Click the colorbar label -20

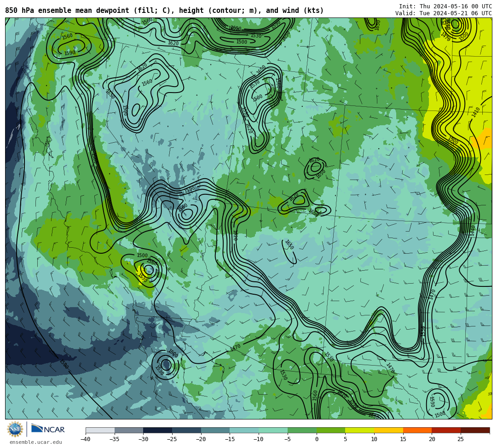pyautogui.click(x=201, y=439)
